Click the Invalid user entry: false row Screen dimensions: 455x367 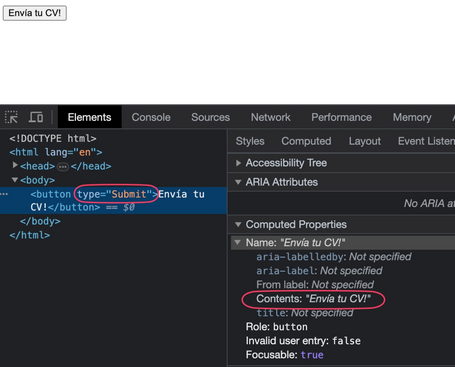click(x=303, y=341)
